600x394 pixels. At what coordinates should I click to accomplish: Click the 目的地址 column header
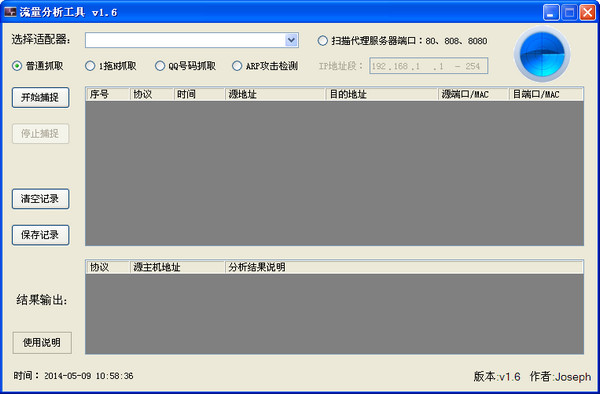point(382,94)
